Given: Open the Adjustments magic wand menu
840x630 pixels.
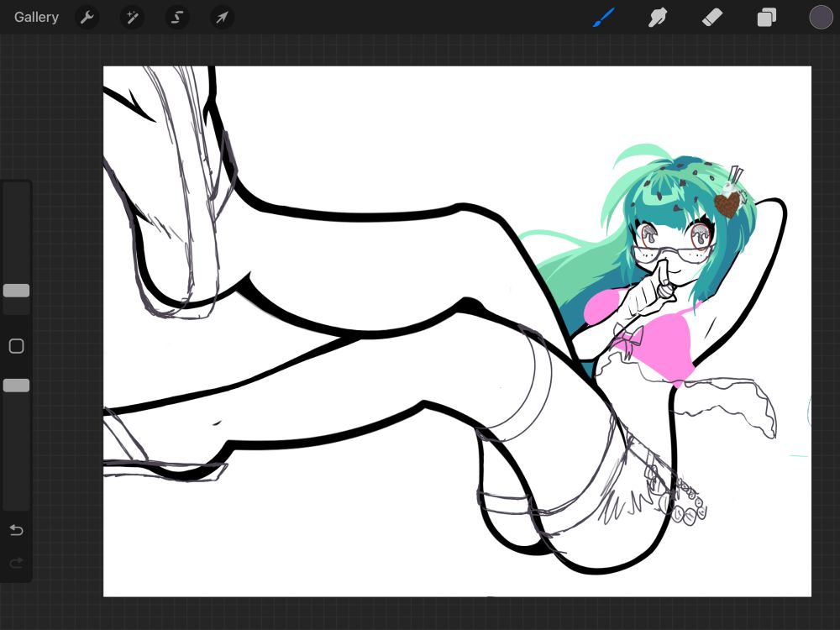Looking at the screenshot, I should [132, 18].
